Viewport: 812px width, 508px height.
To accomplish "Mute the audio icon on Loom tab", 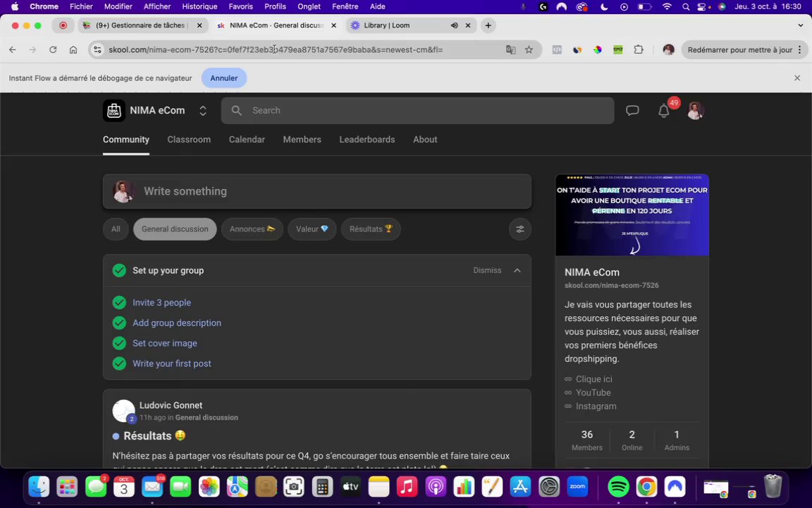I will pyautogui.click(x=454, y=25).
